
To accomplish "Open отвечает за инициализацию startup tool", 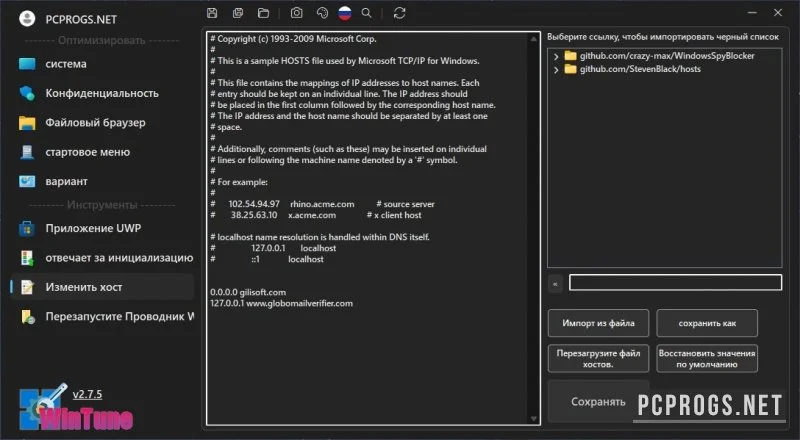I will [102, 258].
